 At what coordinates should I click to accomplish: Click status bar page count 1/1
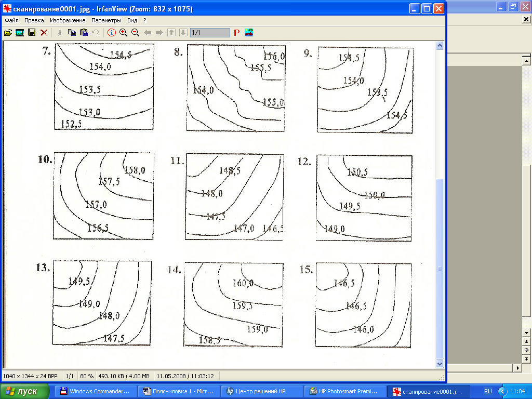pyautogui.click(x=70, y=376)
